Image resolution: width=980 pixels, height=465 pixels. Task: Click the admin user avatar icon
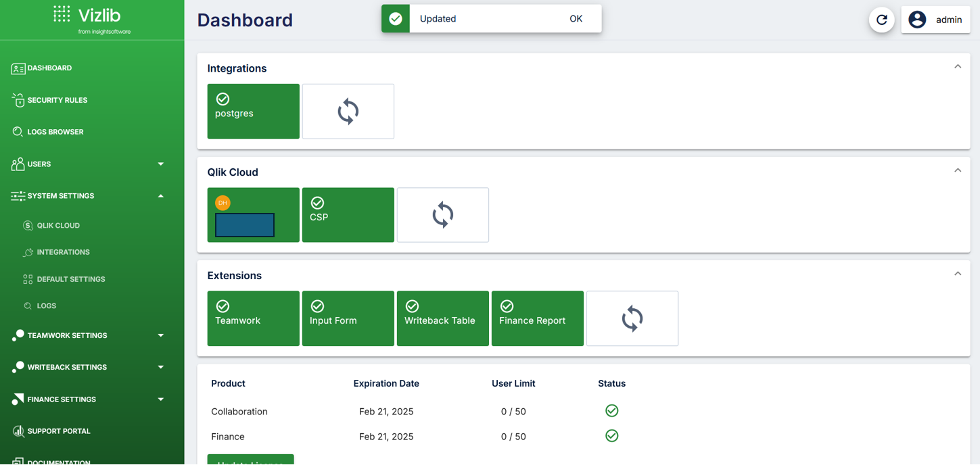click(x=917, y=20)
